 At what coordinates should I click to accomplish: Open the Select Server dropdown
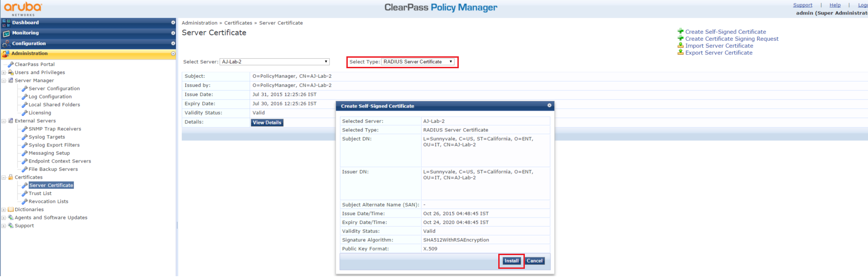(274, 62)
